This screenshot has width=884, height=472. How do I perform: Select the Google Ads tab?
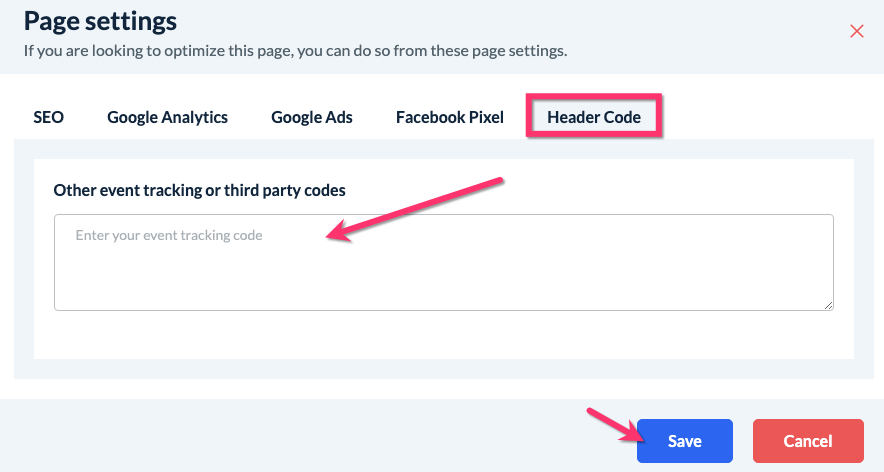coord(312,117)
